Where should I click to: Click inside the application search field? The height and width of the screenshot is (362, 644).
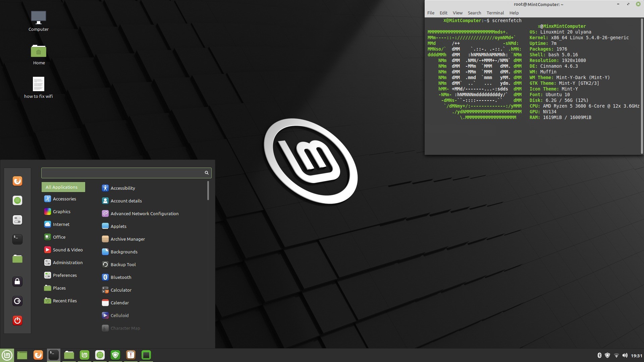click(124, 173)
